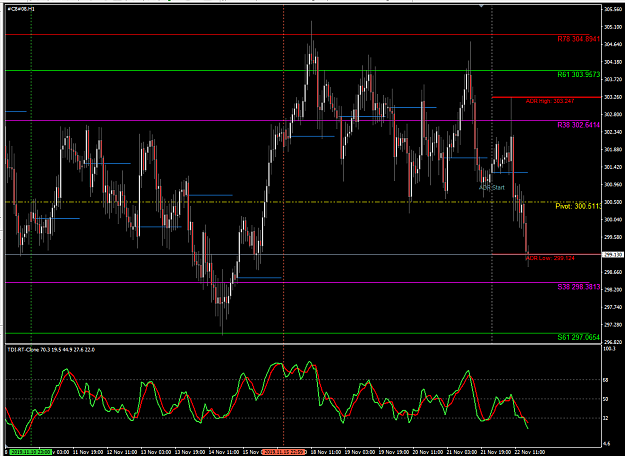Screen dimensions: 625x456
Task: Click the chart shift triangle marker at top
Action: pos(481,6)
